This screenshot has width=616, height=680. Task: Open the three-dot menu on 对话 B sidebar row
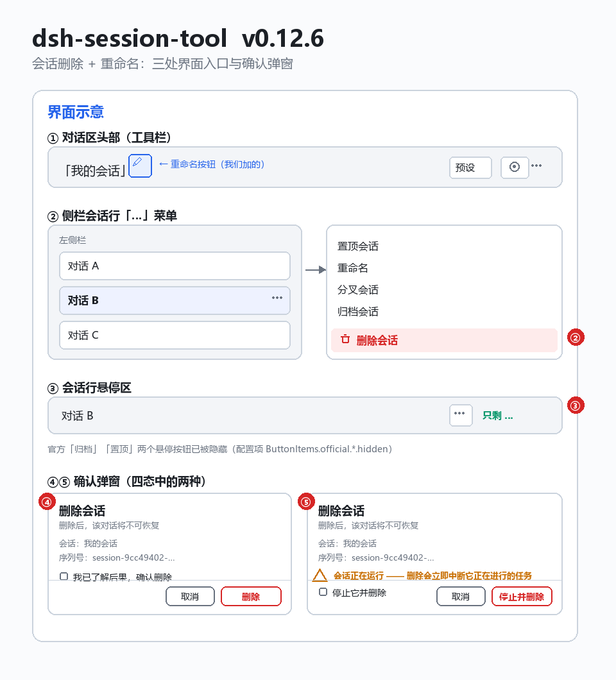click(x=277, y=298)
